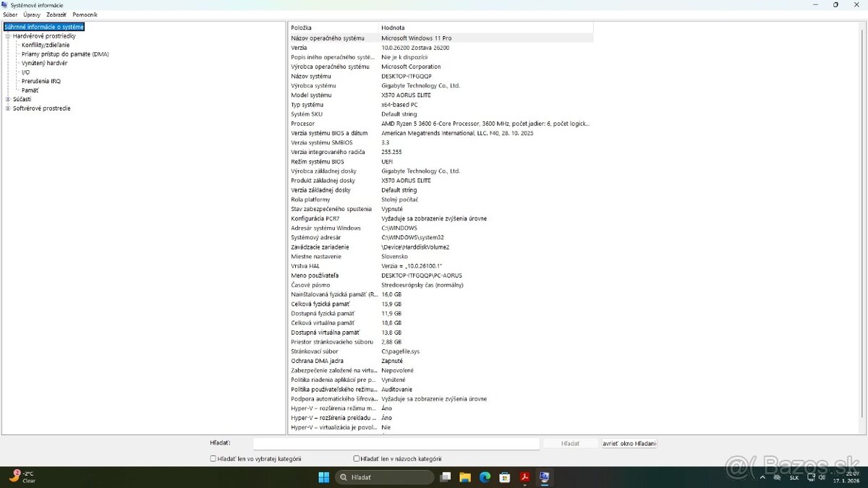
Task: Click the System Information icon on the taskbar
Action: click(x=543, y=477)
